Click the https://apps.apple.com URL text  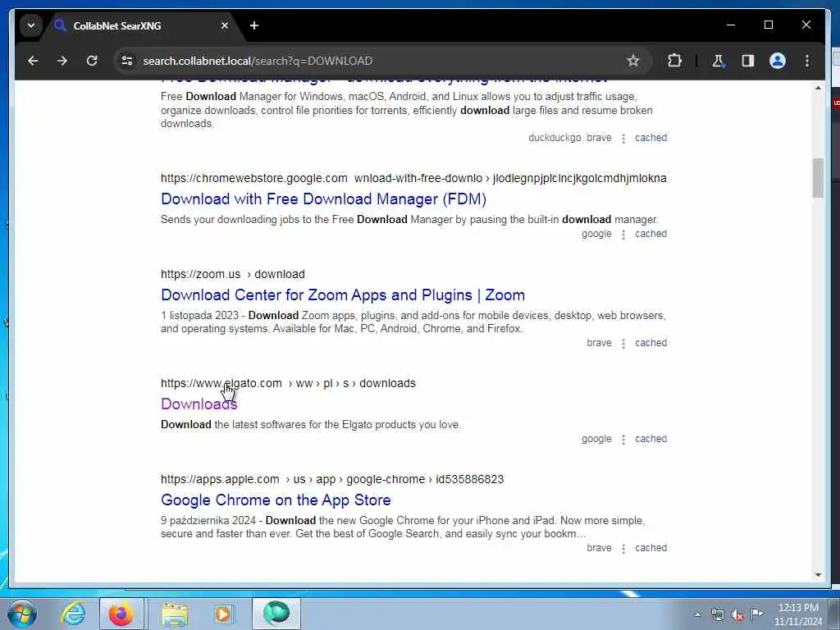click(x=220, y=479)
